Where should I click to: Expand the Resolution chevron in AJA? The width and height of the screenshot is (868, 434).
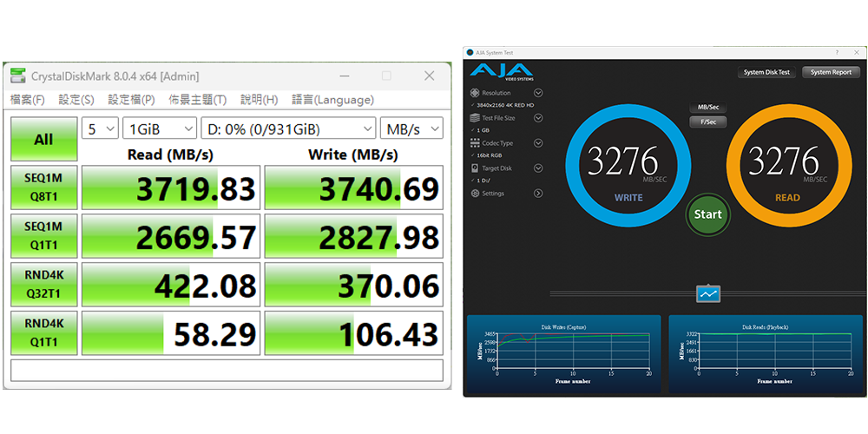[x=538, y=93]
